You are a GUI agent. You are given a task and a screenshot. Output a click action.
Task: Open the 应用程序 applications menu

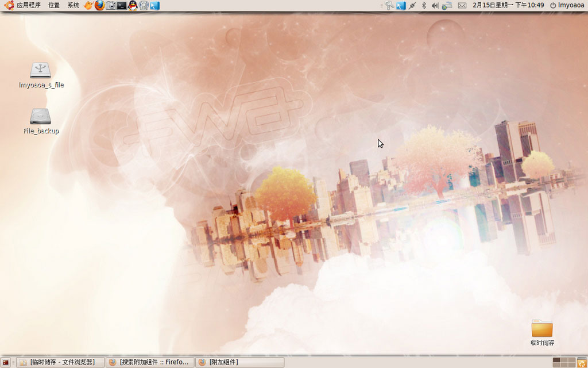(29, 5)
